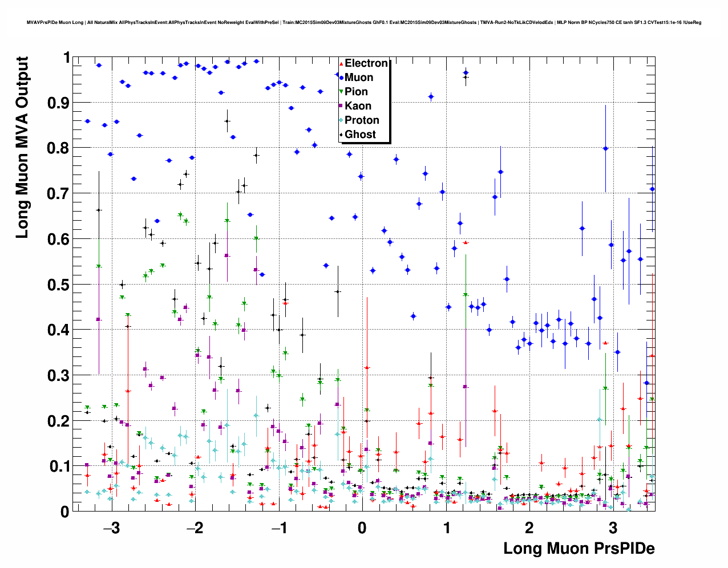The image size is (728, 568).
Task: Click y-axis label 0.2
Action: coord(58,421)
